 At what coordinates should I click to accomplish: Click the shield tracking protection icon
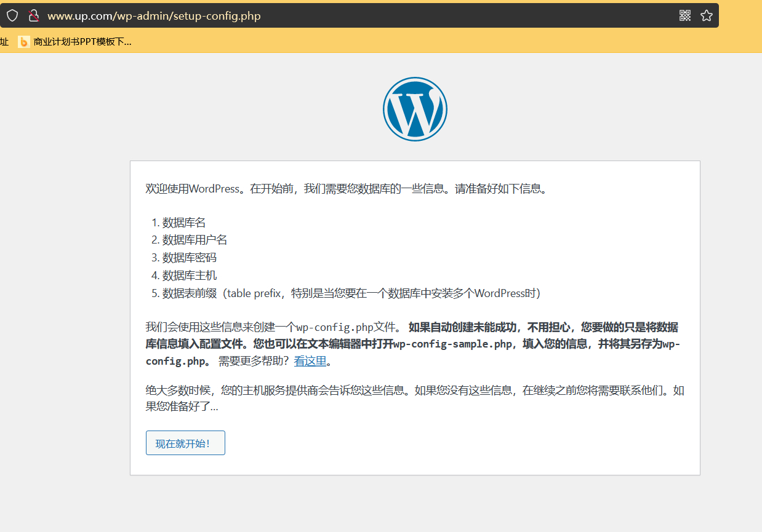tap(12, 15)
